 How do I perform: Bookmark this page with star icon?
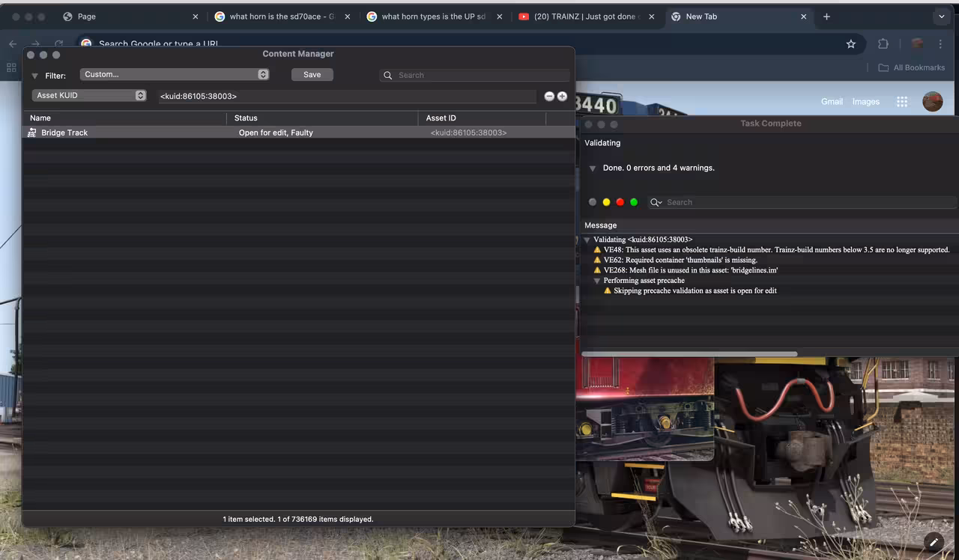tap(851, 44)
